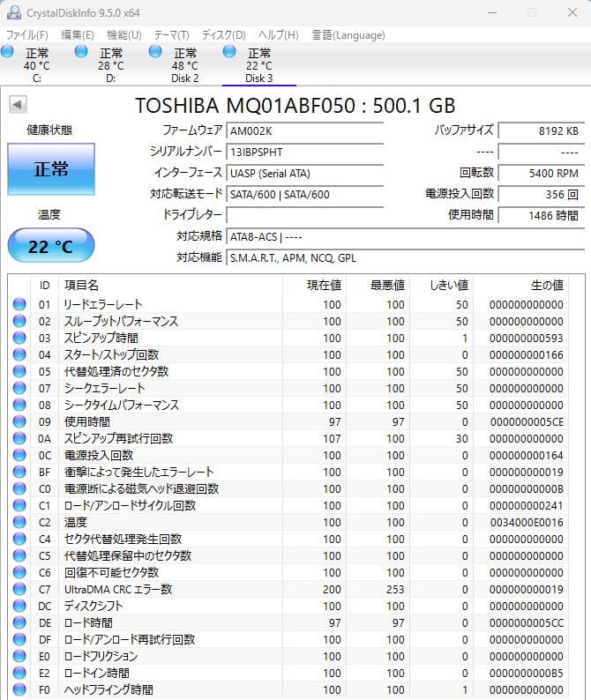The height and width of the screenshot is (700, 591).
Task: Click the ファームウェア field AM002K
Action: pos(304,130)
